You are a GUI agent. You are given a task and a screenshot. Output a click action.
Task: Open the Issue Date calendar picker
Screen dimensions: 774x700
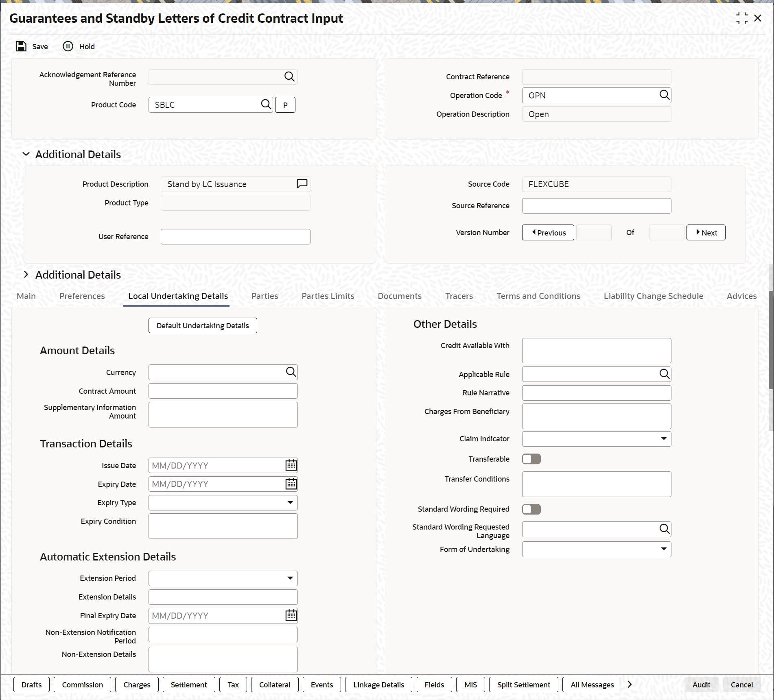click(291, 465)
